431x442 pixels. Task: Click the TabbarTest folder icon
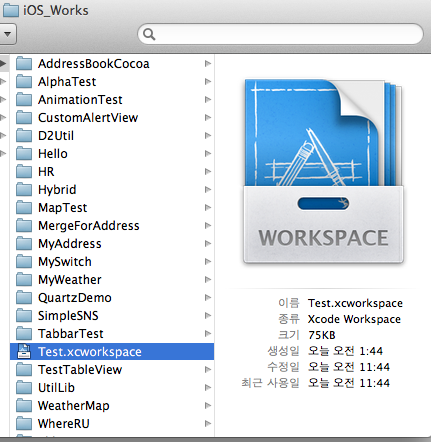pos(24,333)
